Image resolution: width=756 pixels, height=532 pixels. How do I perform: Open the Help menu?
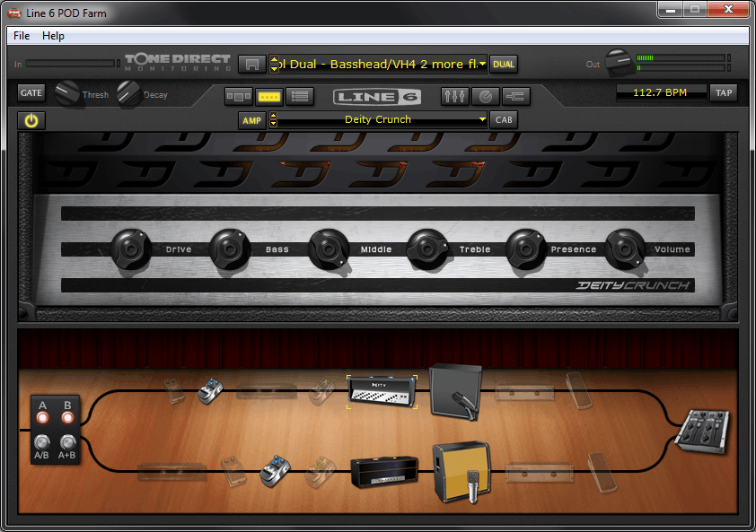(x=53, y=36)
